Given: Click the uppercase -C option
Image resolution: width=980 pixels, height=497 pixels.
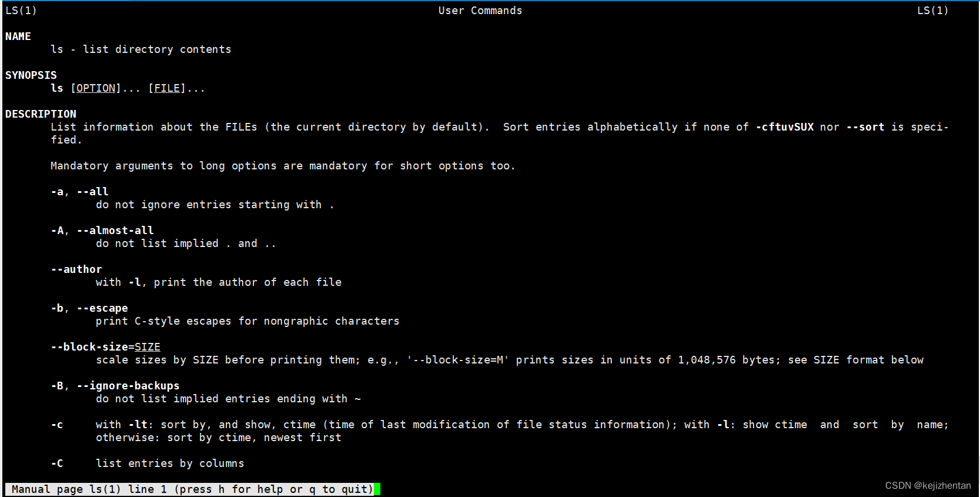Looking at the screenshot, I should coord(57,463).
